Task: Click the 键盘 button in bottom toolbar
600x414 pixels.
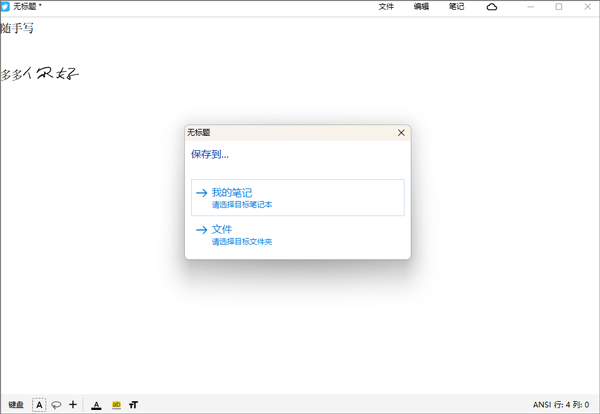Action: pos(16,405)
